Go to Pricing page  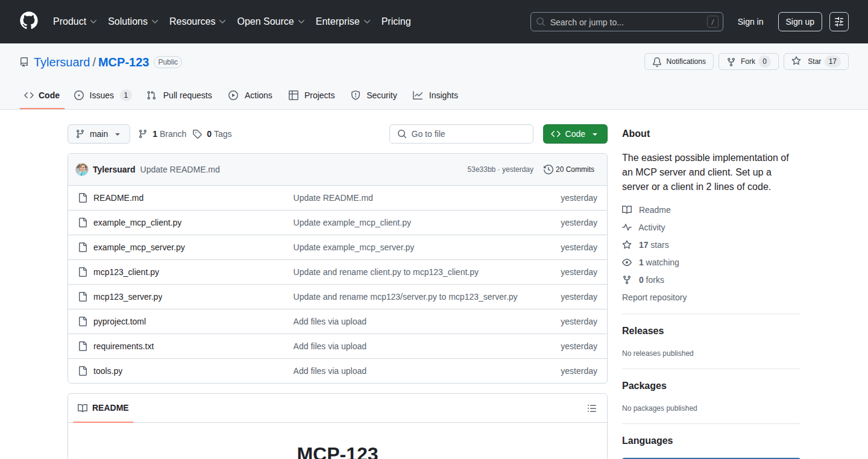396,22
